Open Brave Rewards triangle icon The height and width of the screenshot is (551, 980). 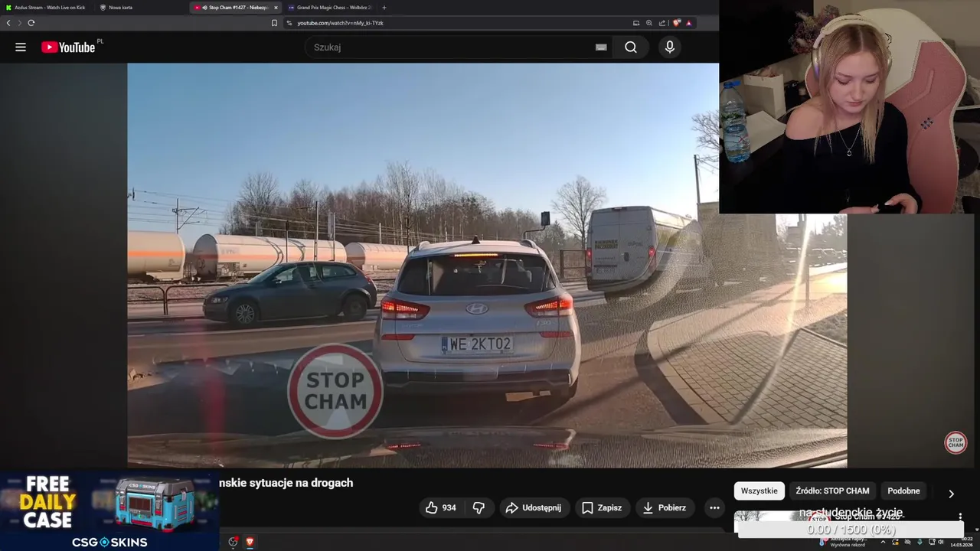688,23
